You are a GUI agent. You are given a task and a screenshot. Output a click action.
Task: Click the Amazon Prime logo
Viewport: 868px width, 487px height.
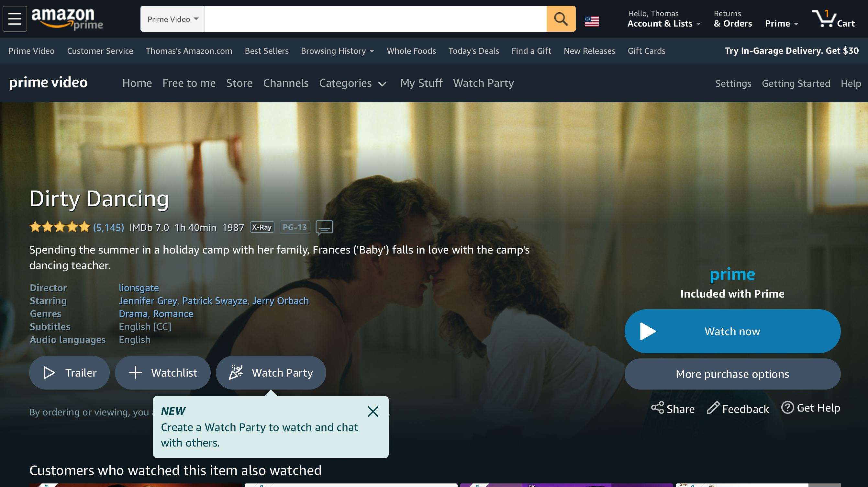(67, 18)
